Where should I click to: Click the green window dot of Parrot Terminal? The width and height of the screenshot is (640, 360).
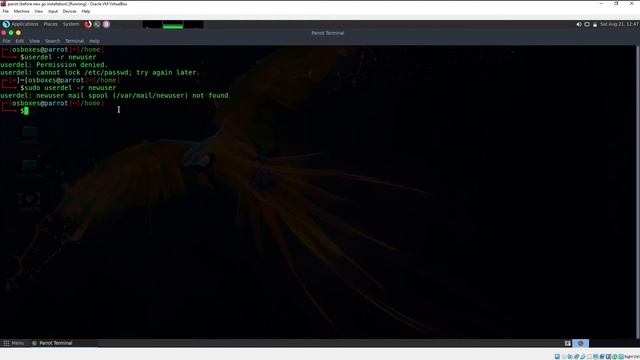(11, 33)
